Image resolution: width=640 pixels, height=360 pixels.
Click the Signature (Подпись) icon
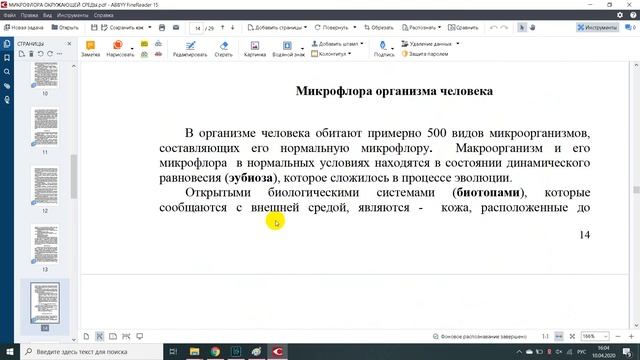(382, 45)
